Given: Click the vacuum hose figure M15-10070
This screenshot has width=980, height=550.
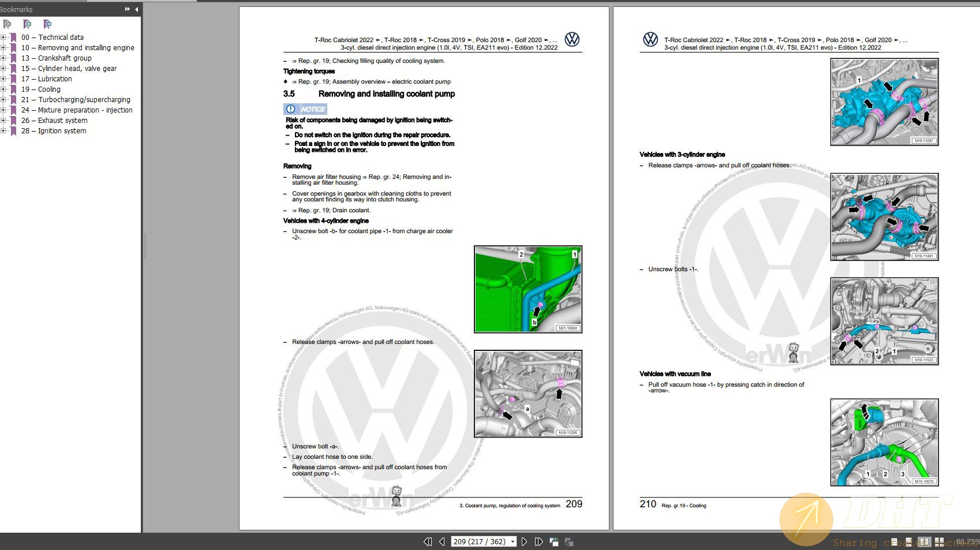Looking at the screenshot, I should point(884,442).
